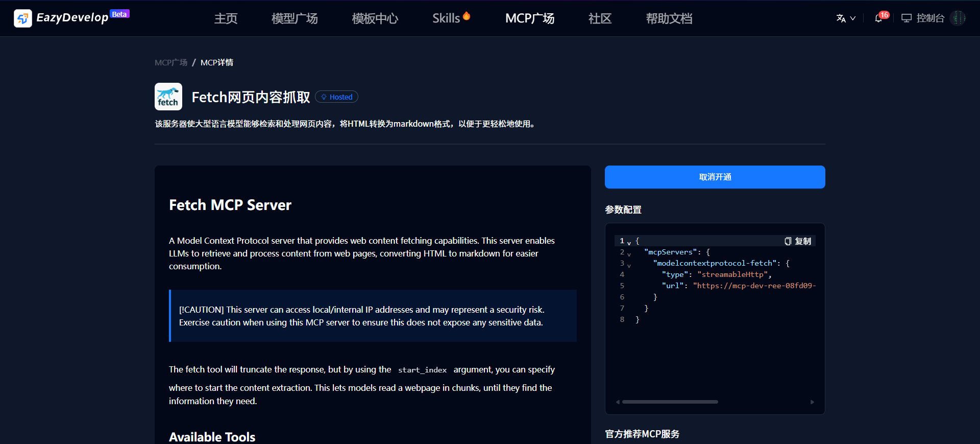Click the MCP详情 breadcrumb text
Screen dimensions: 980x444
(x=217, y=62)
